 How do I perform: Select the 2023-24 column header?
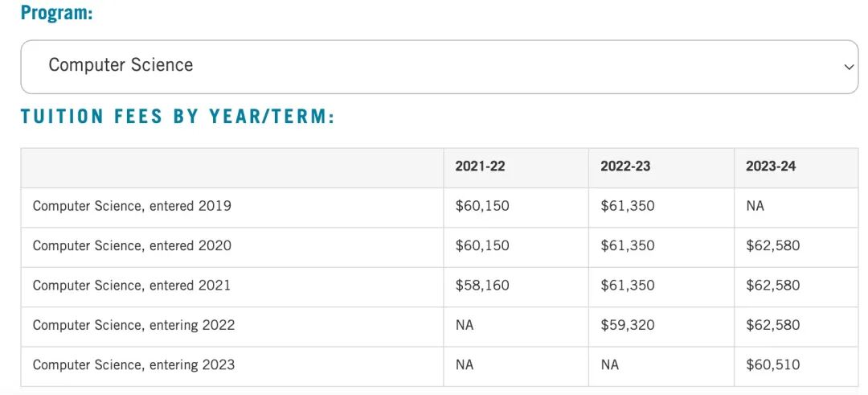coord(771,167)
